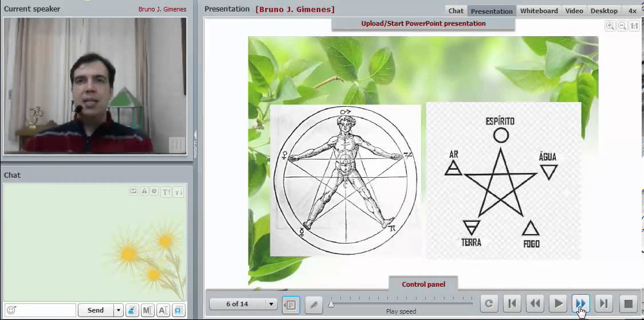The height and width of the screenshot is (320, 644).
Task: Open the 6 of 14 slide selector
Action: point(243,304)
